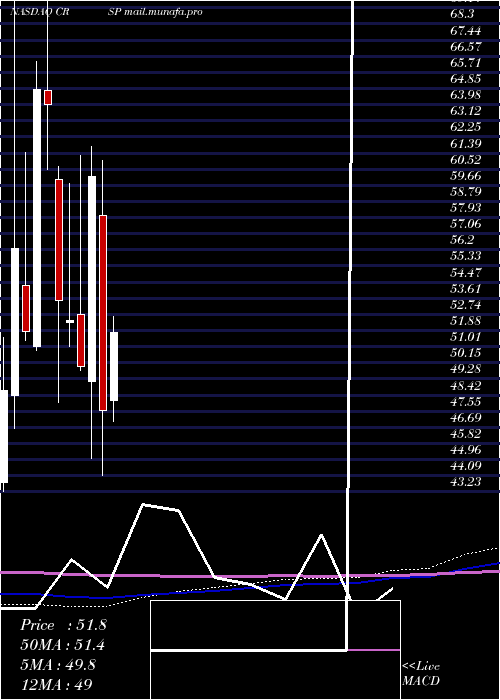The image size is (500, 700).
Task: Click the 63.12 price axis label
Action: (466, 111)
